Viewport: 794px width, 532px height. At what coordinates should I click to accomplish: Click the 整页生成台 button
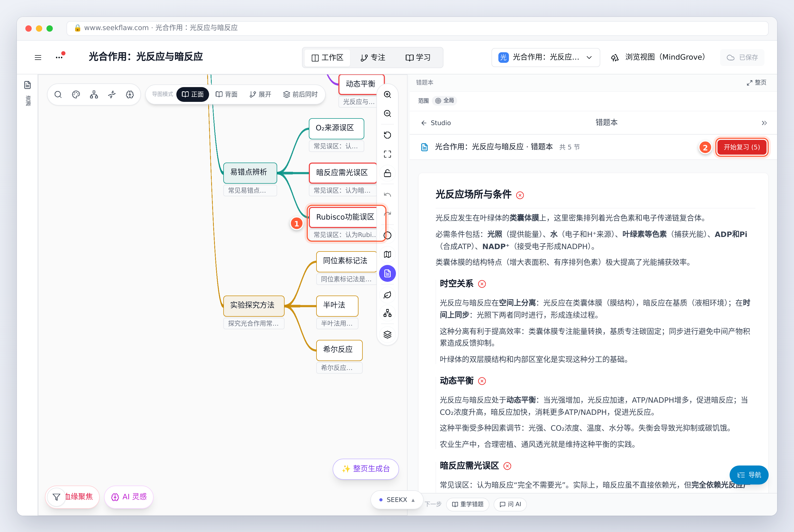pos(366,469)
